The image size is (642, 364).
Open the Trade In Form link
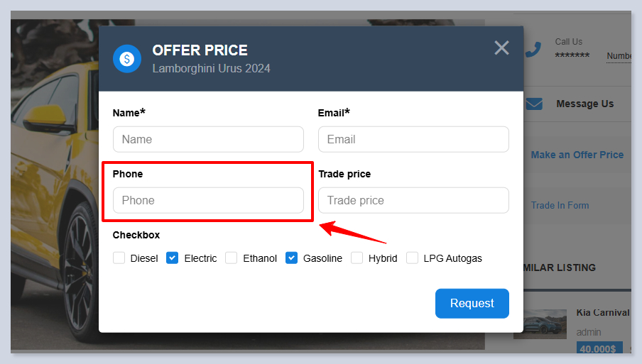point(560,206)
